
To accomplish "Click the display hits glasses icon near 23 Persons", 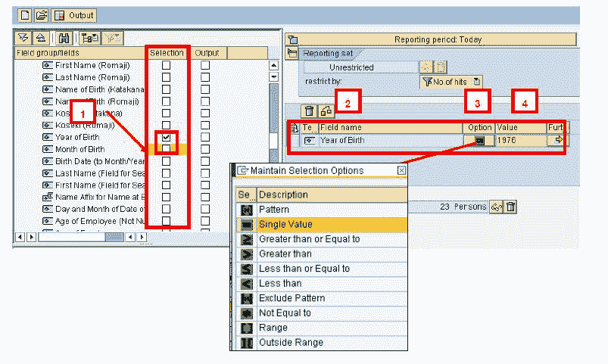I will (x=496, y=207).
